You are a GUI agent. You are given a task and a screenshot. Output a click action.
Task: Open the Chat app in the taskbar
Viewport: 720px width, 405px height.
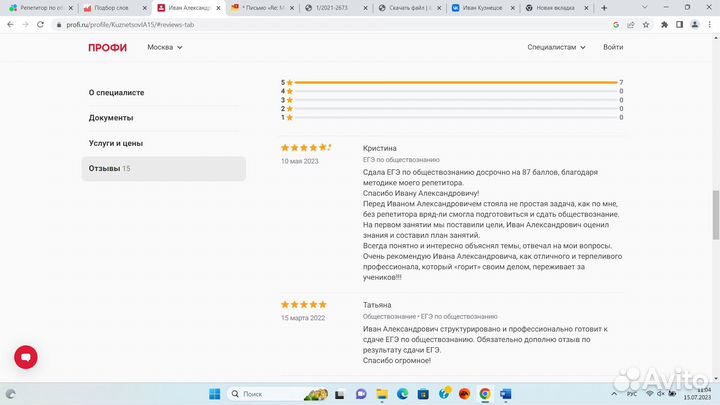[361, 394]
